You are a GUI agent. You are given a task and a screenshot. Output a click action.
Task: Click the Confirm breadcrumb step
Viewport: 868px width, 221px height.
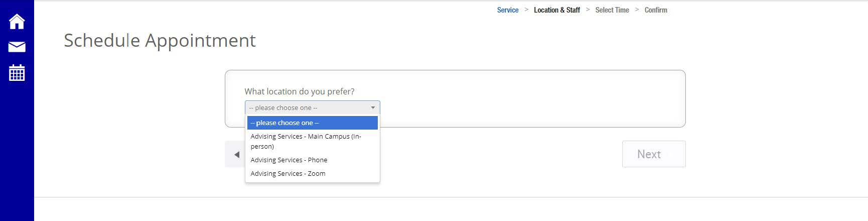click(x=656, y=10)
